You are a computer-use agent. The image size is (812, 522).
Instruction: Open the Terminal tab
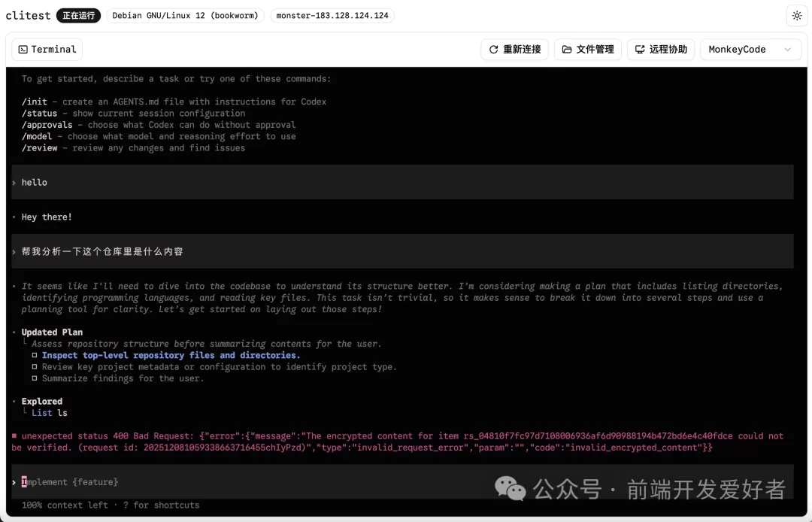pyautogui.click(x=47, y=49)
